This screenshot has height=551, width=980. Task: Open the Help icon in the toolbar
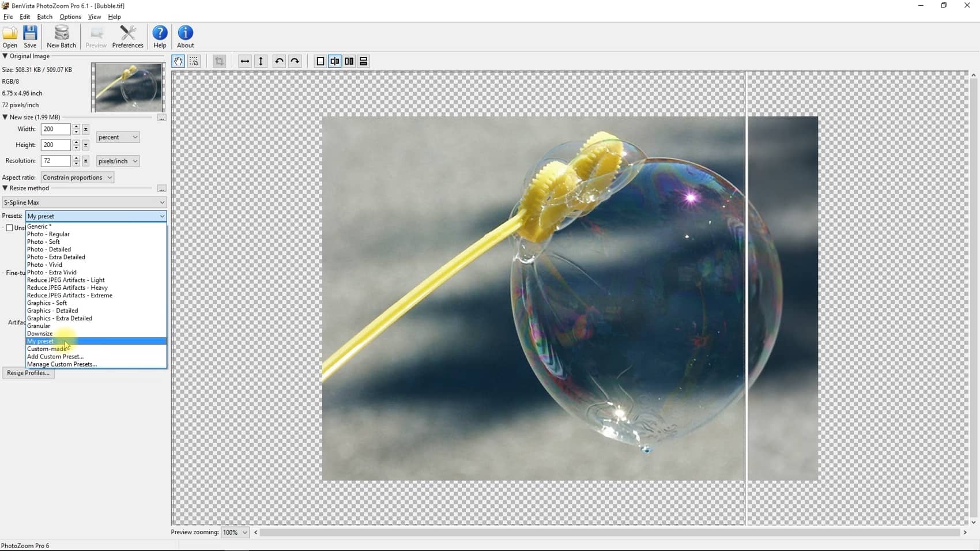coord(160,37)
